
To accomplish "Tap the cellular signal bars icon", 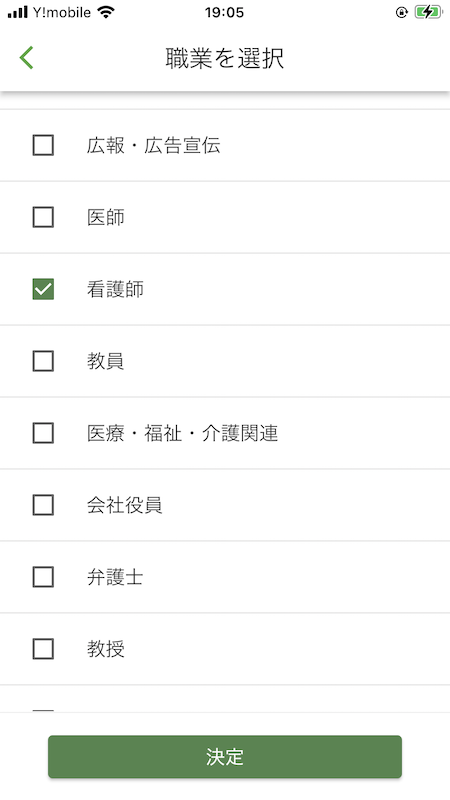I will pyautogui.click(x=18, y=12).
